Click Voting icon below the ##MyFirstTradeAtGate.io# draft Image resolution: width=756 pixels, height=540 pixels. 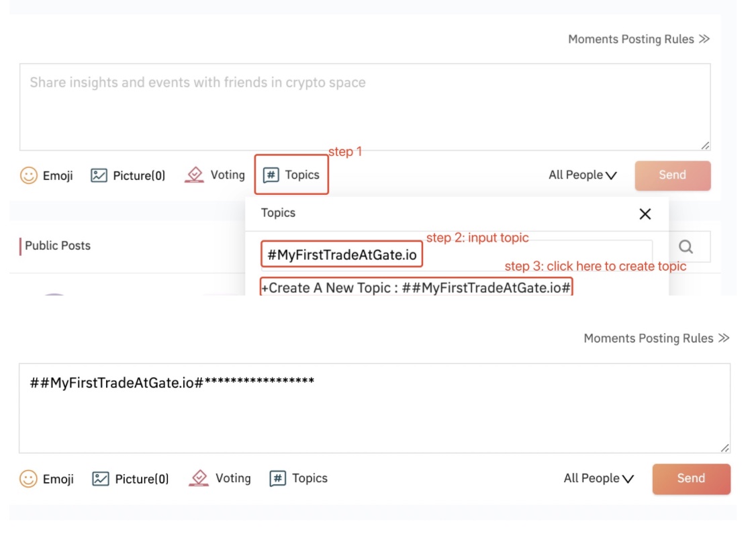click(x=199, y=478)
